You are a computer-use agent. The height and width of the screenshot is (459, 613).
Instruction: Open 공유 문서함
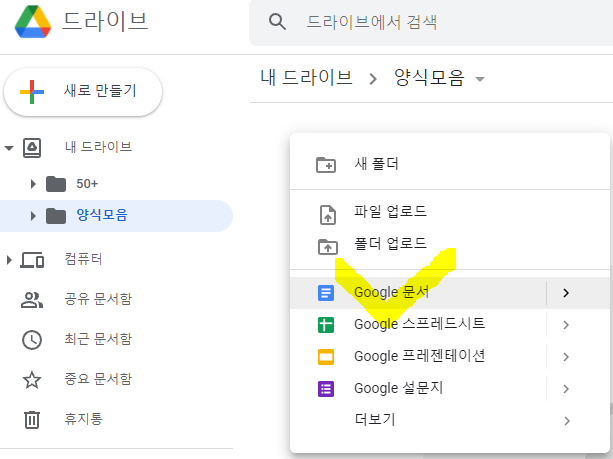pyautogui.click(x=98, y=299)
